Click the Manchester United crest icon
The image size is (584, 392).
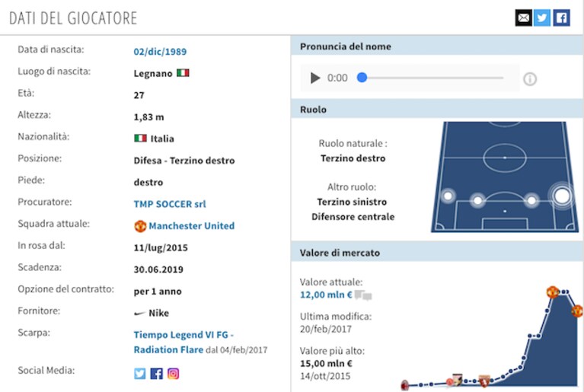140,226
